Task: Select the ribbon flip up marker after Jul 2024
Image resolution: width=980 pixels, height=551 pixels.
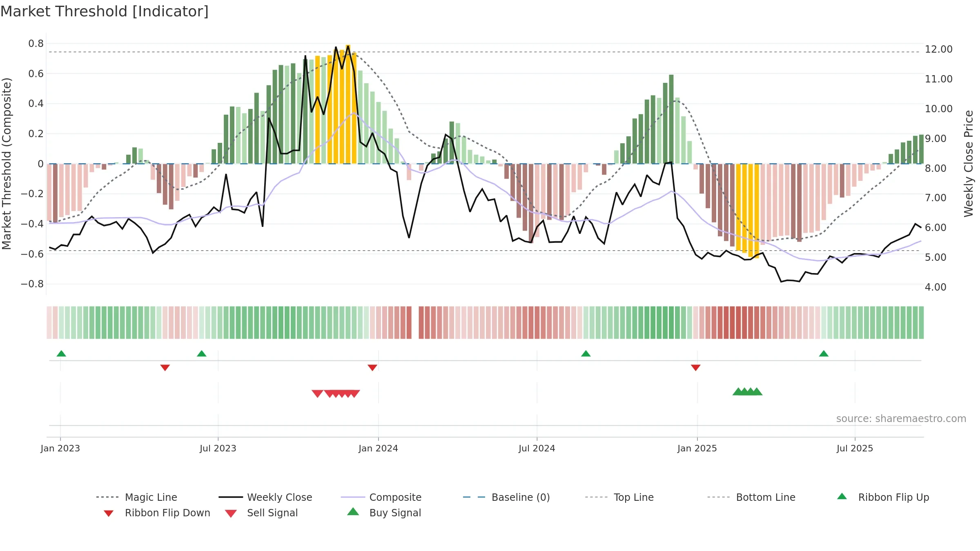Action: tap(586, 353)
